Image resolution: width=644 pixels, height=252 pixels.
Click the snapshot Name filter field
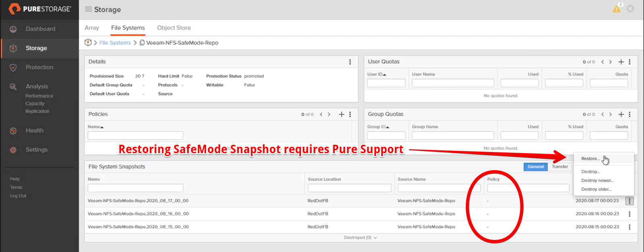click(136, 188)
